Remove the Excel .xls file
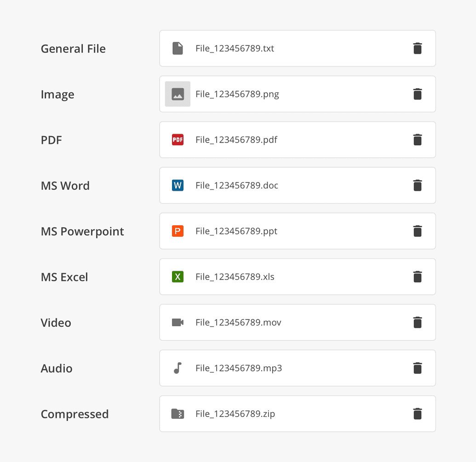 pyautogui.click(x=418, y=277)
